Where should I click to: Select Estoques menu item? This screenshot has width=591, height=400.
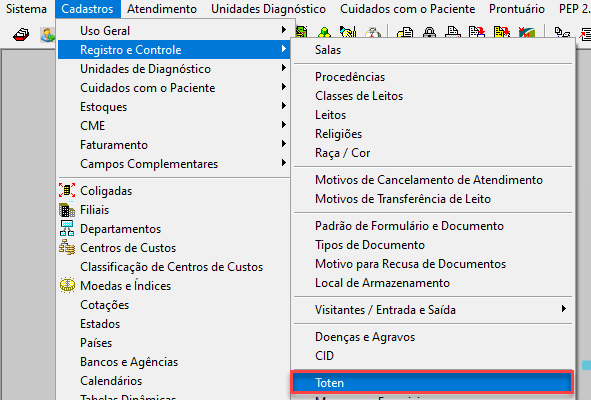coord(174,107)
